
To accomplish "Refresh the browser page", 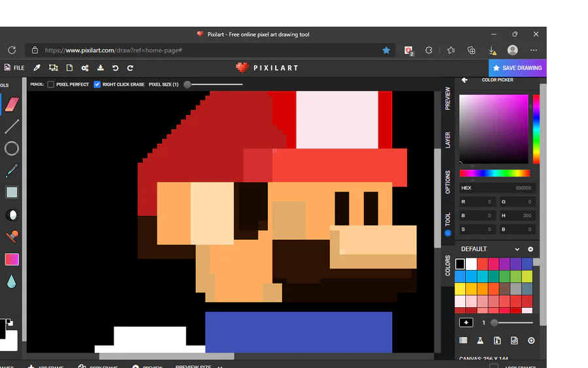I will 12,50.
